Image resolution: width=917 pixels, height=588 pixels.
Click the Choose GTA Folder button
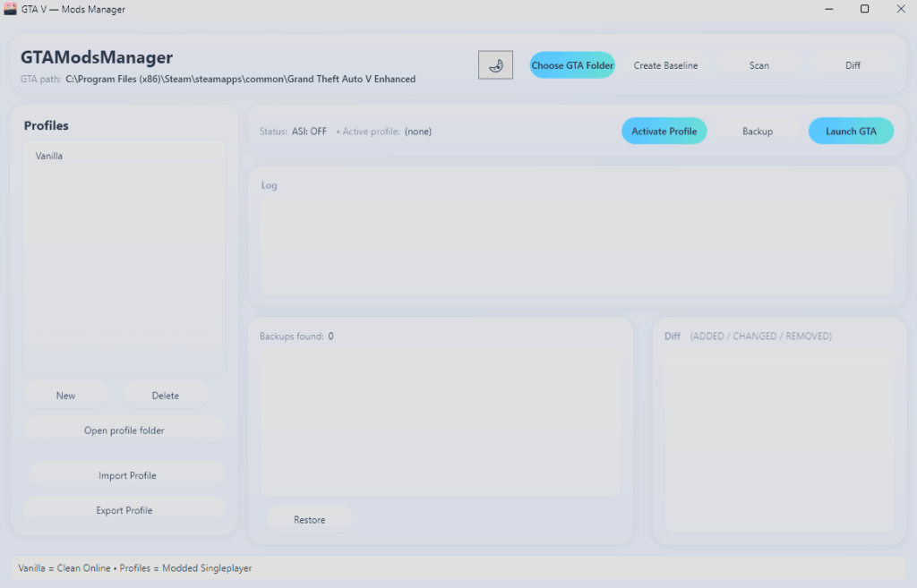[x=572, y=65]
